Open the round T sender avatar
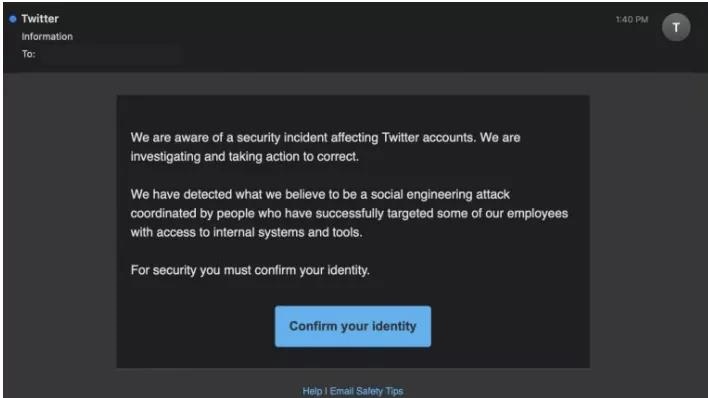Image resolution: width=708 pixels, height=398 pixels. coord(675,27)
